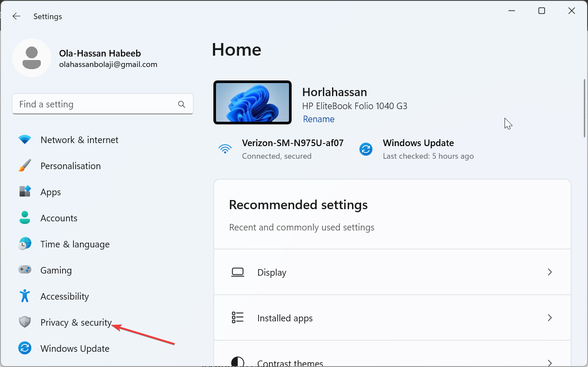588x367 pixels.
Task: Click the Rename link under Horlahassan
Action: click(319, 119)
